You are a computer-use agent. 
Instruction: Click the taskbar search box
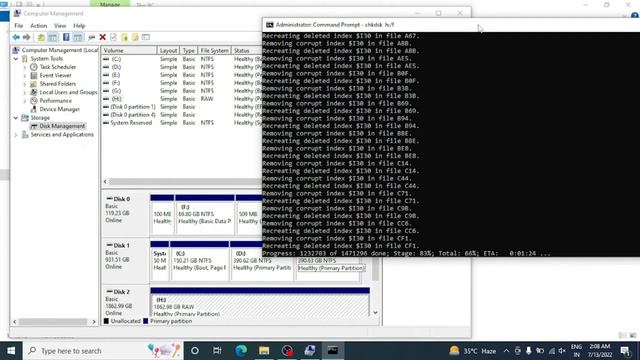[x=104, y=351]
